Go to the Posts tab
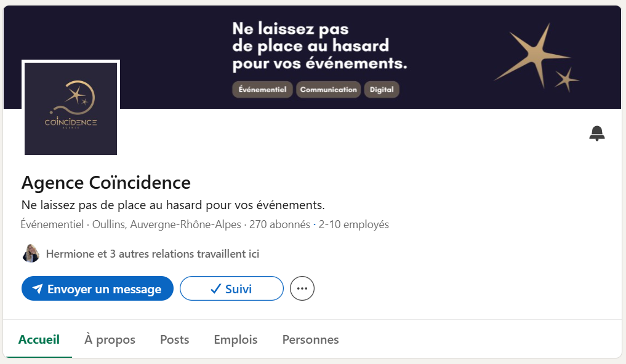Screen dimensions: 626x364 (174, 339)
